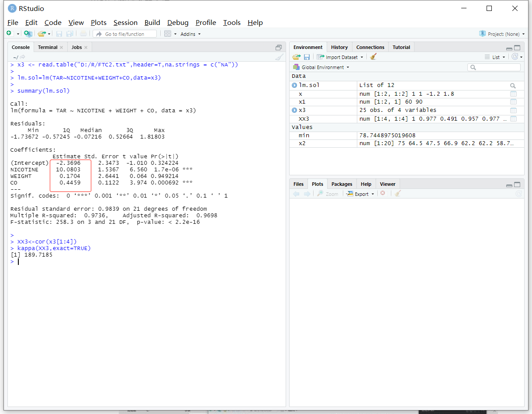Click the Print icon in main toolbar
Screen dimensions: 532x414
[83, 34]
